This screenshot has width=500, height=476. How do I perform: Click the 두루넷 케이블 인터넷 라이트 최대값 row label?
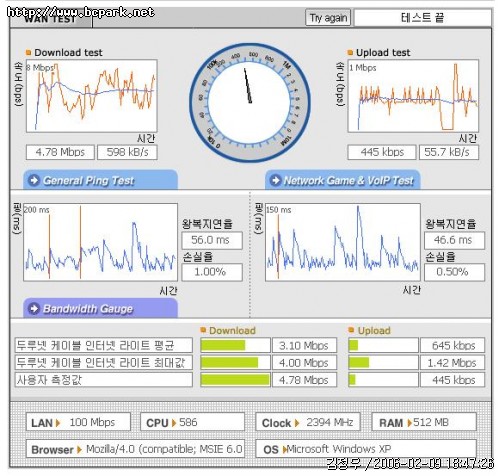[x=104, y=363]
